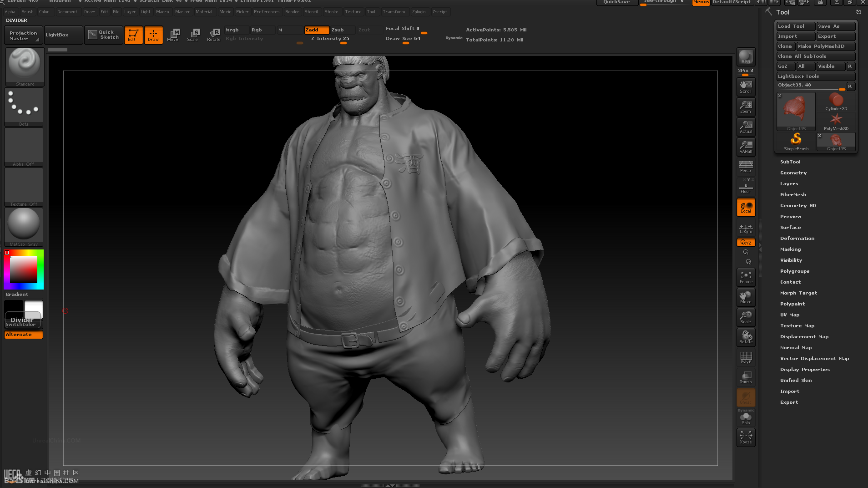Viewport: 868px width, 488px height.
Task: Open the Texture Off picker
Action: (24, 187)
